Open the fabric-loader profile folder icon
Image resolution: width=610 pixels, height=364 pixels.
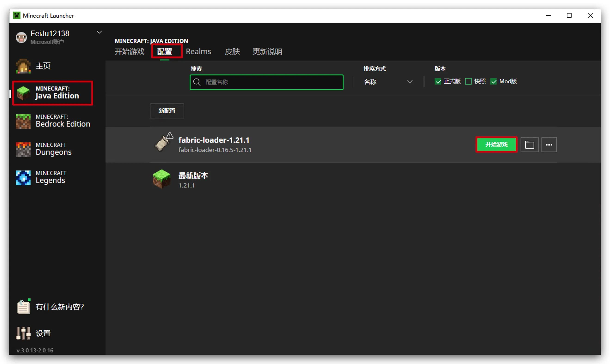click(x=529, y=145)
